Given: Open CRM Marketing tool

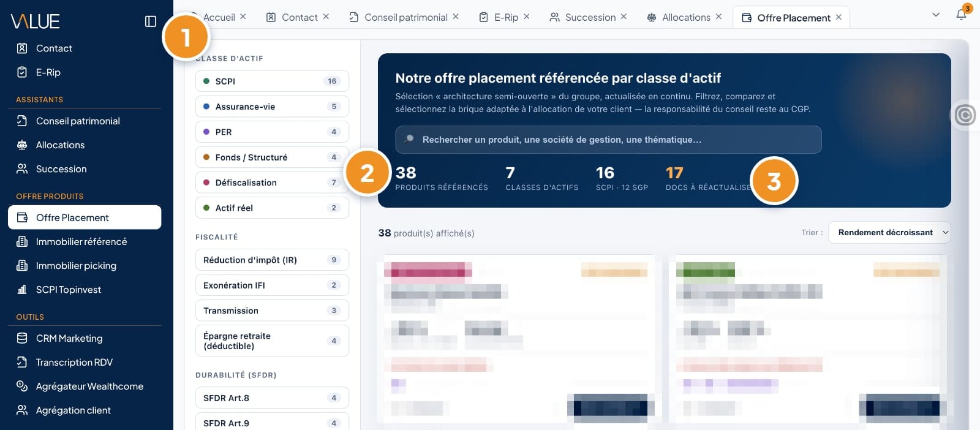Looking at the screenshot, I should point(85,338).
